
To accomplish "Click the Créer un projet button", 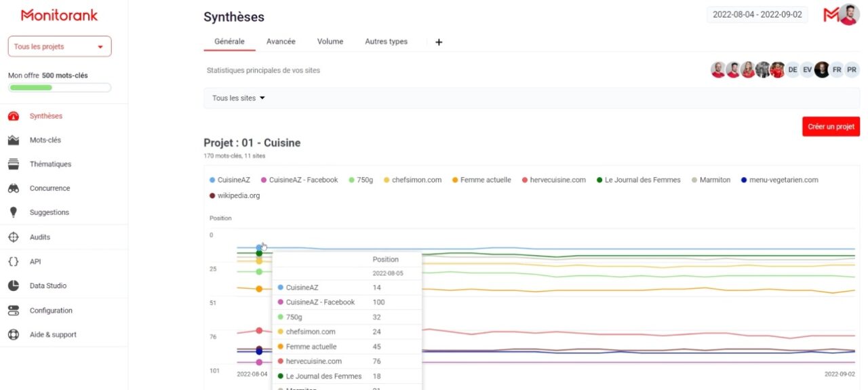I will (831, 126).
